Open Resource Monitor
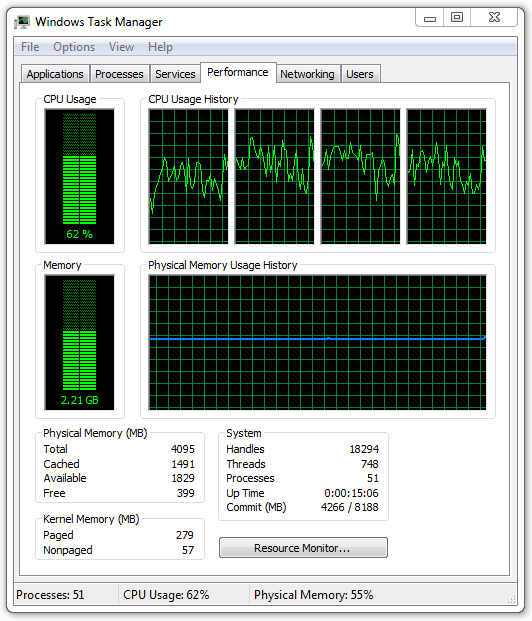The height and width of the screenshot is (621, 532). 303,548
